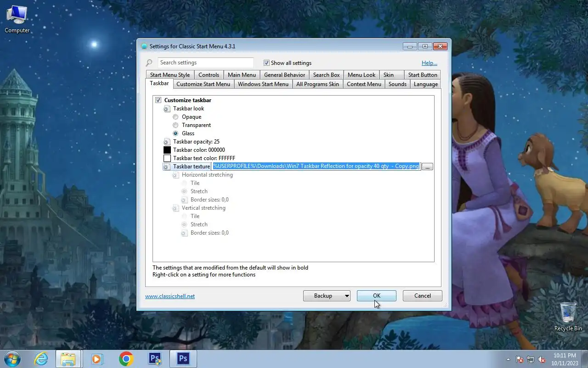Uncheck Customize taskbar checkbox
Image resolution: width=588 pixels, height=368 pixels.
tap(158, 100)
